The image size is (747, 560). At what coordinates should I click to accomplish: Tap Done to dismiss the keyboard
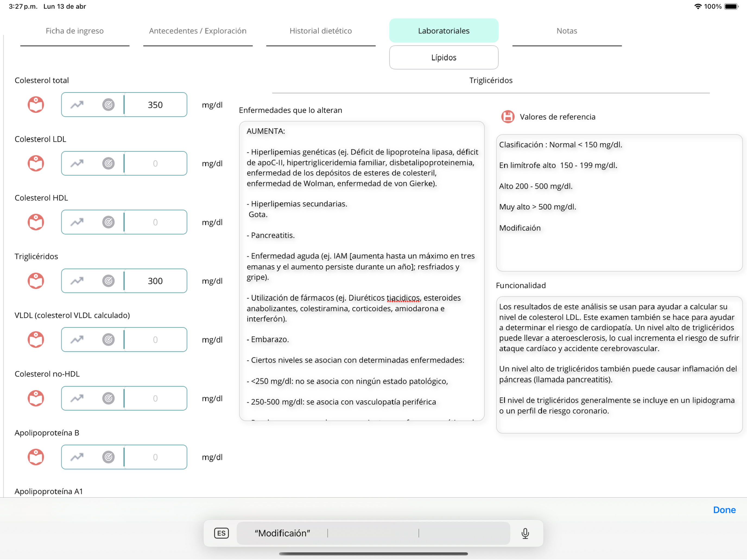(724, 510)
